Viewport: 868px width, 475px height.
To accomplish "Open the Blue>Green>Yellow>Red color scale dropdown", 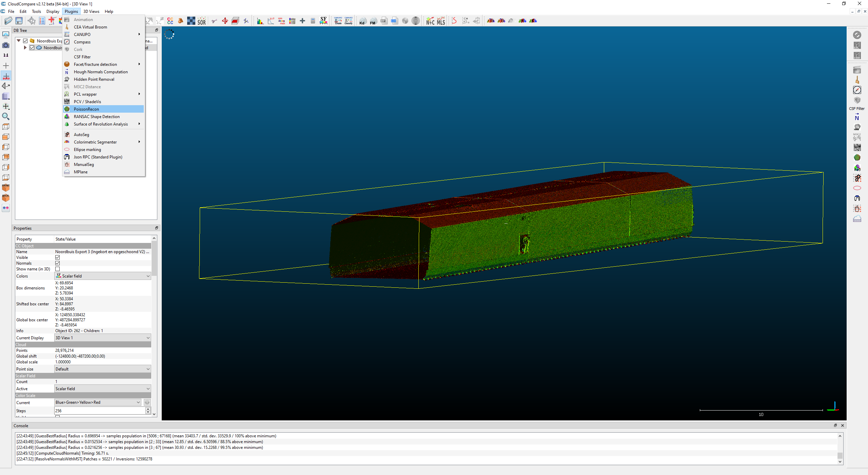I will (98, 402).
